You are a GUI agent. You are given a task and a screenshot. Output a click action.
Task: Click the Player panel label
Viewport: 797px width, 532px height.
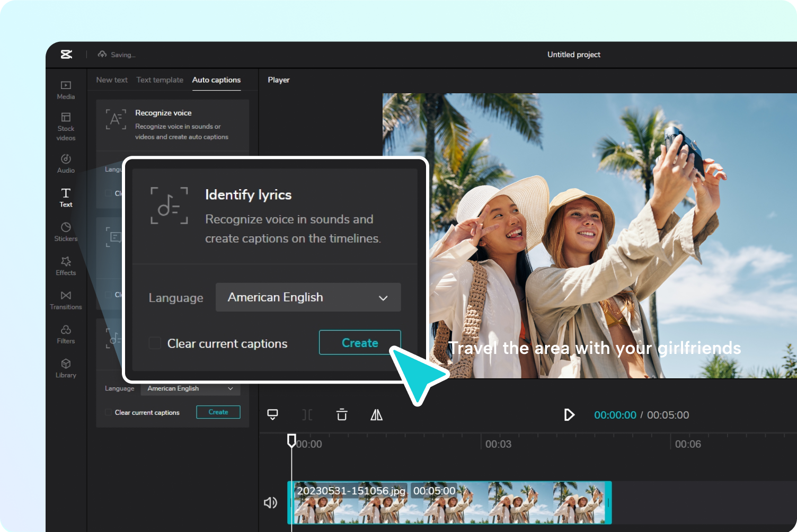point(279,80)
